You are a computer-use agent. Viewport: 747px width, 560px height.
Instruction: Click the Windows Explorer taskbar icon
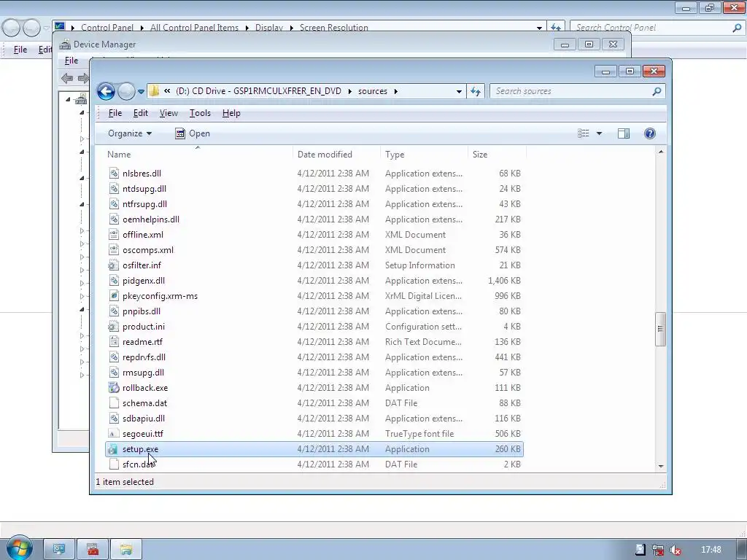point(126,550)
